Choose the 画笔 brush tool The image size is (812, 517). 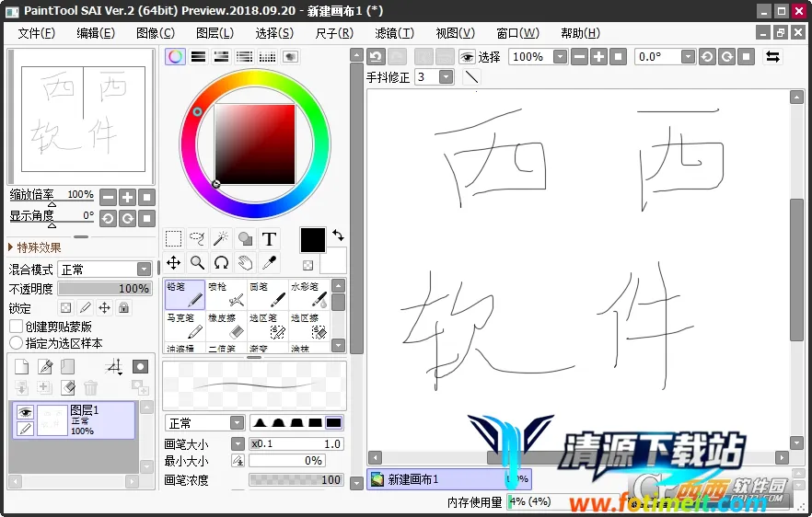click(268, 294)
